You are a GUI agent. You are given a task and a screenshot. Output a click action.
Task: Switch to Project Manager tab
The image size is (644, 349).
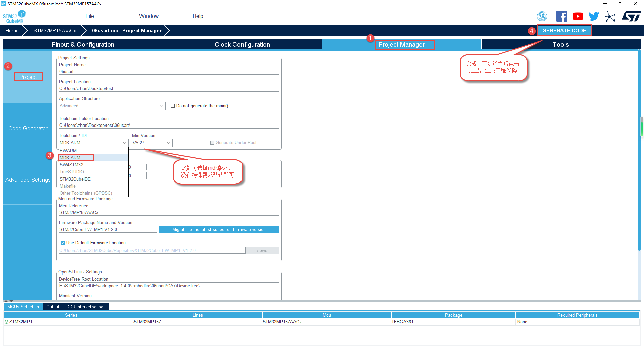click(401, 45)
